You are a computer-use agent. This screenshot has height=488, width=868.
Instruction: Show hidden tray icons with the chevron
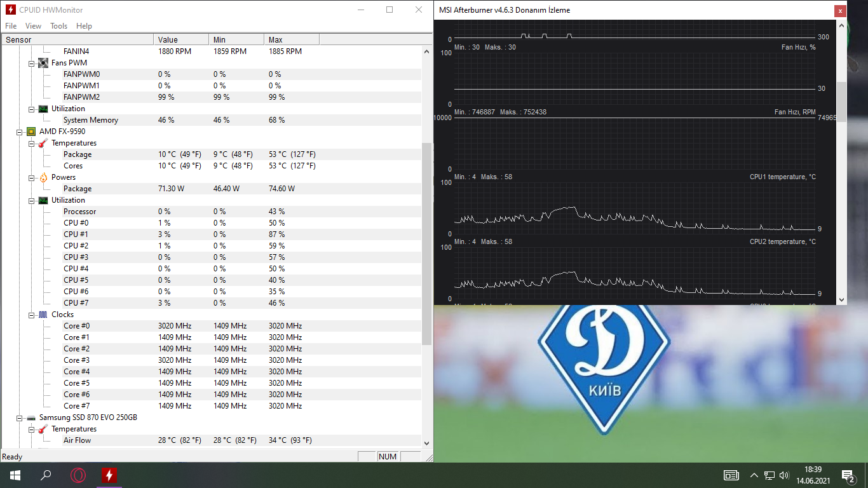[x=754, y=475]
